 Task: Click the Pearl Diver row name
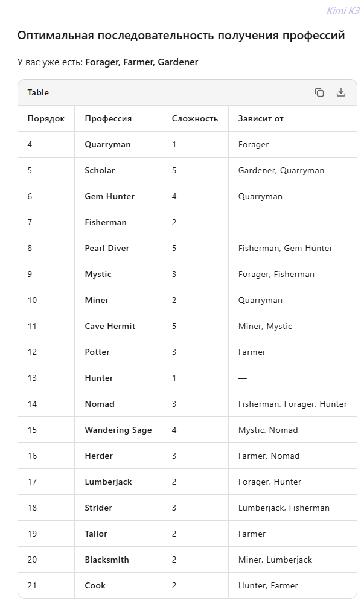point(107,248)
